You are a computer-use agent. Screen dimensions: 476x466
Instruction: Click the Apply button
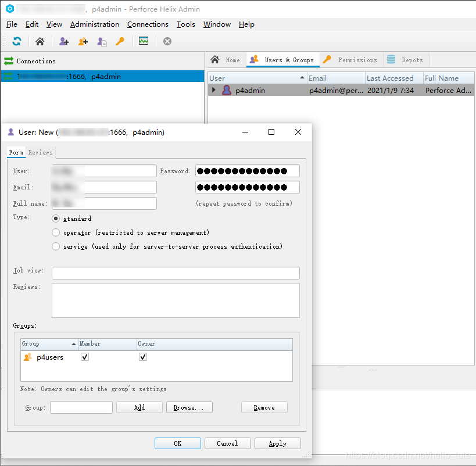[277, 443]
